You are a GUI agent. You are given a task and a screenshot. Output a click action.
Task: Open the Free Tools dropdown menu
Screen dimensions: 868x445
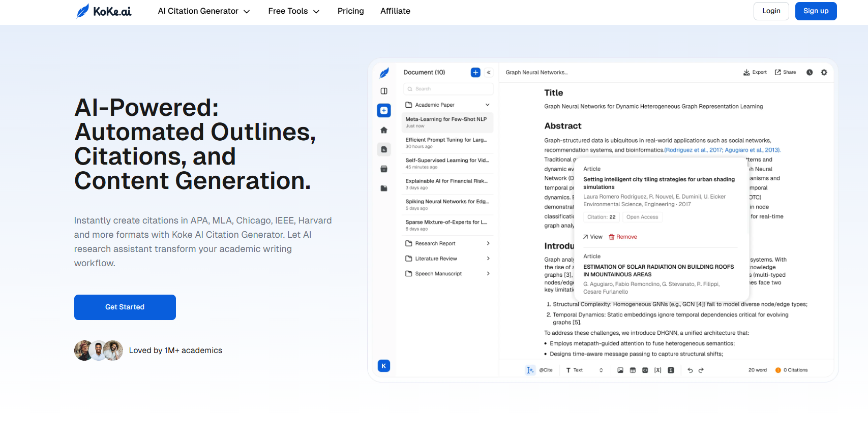(293, 11)
